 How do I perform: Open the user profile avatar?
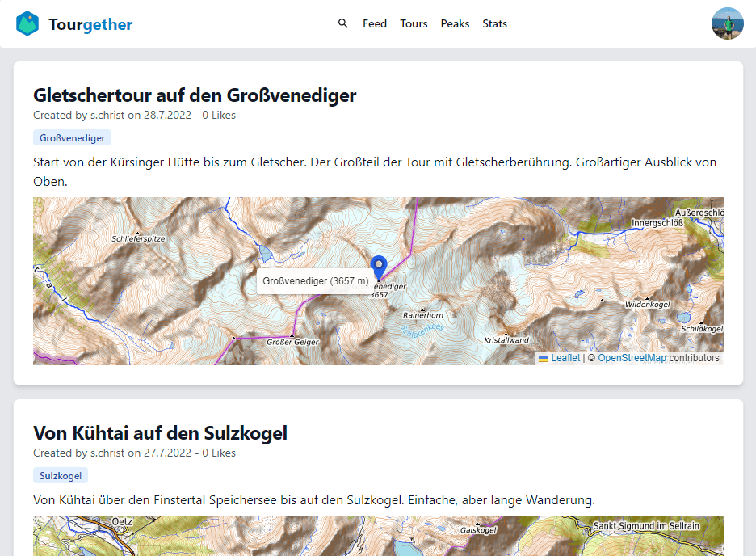coord(727,24)
